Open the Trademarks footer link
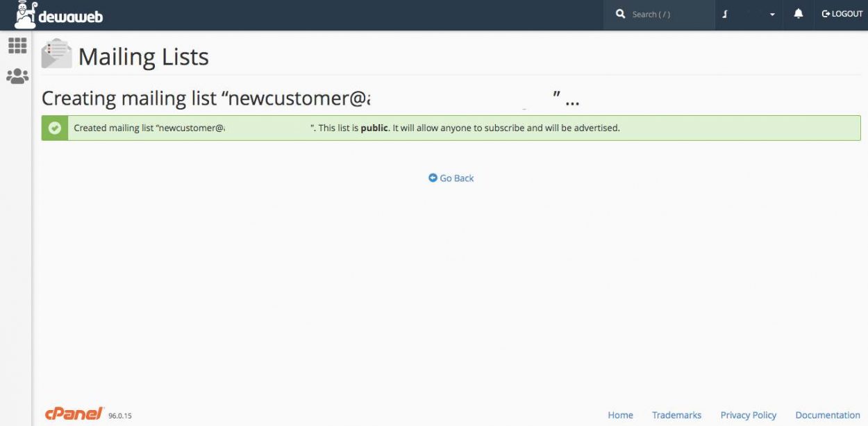This screenshot has height=426, width=868. [676, 415]
